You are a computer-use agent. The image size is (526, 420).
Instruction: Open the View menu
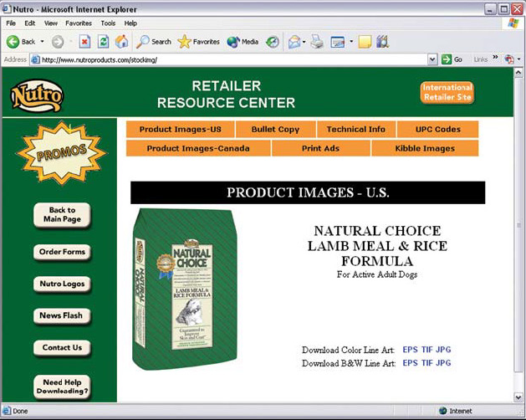tap(51, 23)
